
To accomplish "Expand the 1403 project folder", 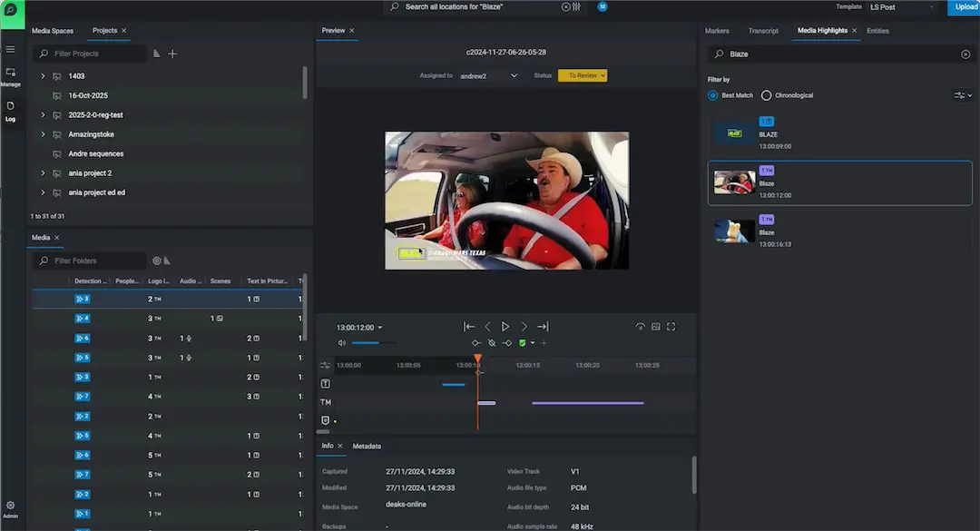I will pos(43,76).
